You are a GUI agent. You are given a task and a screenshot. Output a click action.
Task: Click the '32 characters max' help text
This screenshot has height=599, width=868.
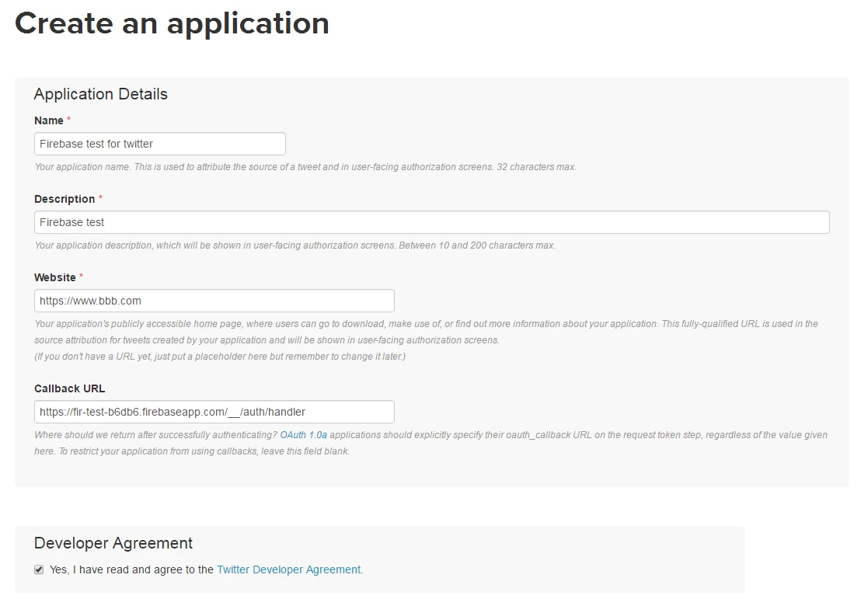point(536,167)
